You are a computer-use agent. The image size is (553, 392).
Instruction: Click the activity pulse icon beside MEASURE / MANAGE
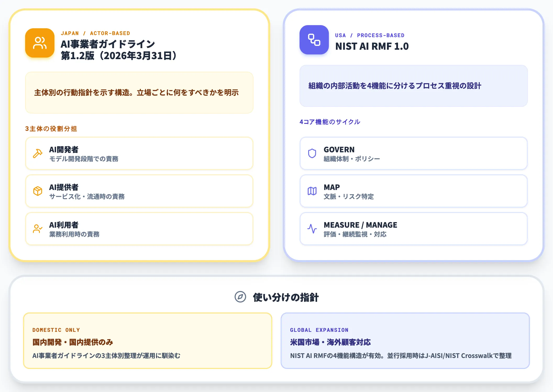[x=312, y=229]
